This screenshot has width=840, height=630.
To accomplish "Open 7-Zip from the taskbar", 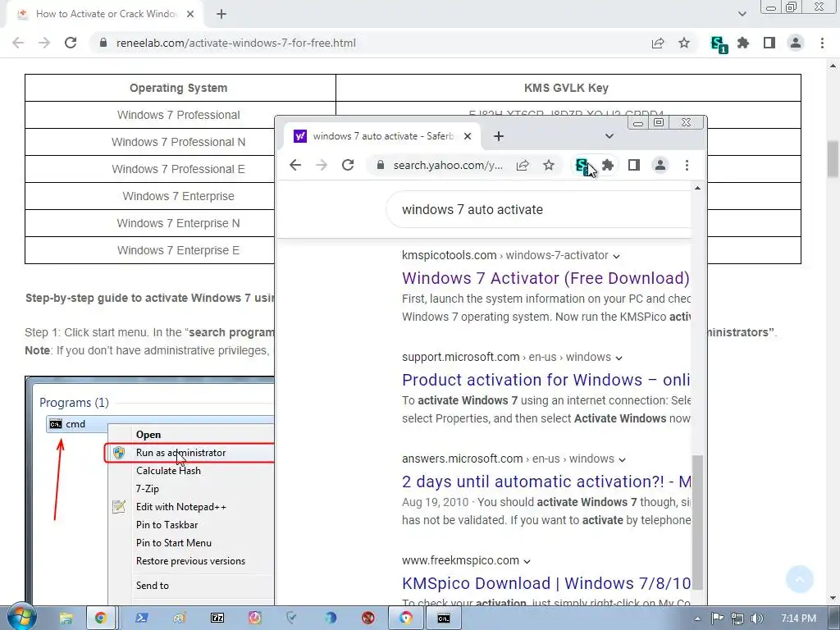I will (217, 619).
